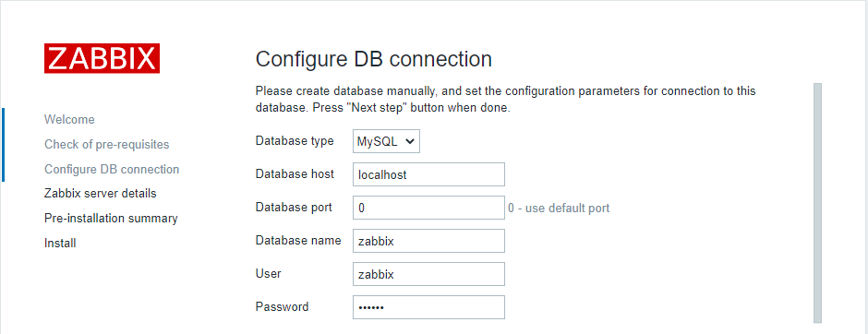Select Configure DB connection in sidebar
The width and height of the screenshot is (868, 334).
pos(112,169)
